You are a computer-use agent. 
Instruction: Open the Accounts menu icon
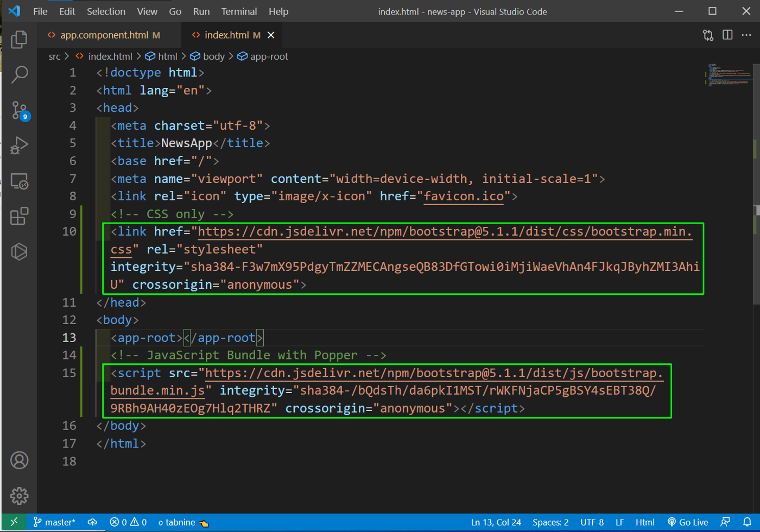point(19,460)
